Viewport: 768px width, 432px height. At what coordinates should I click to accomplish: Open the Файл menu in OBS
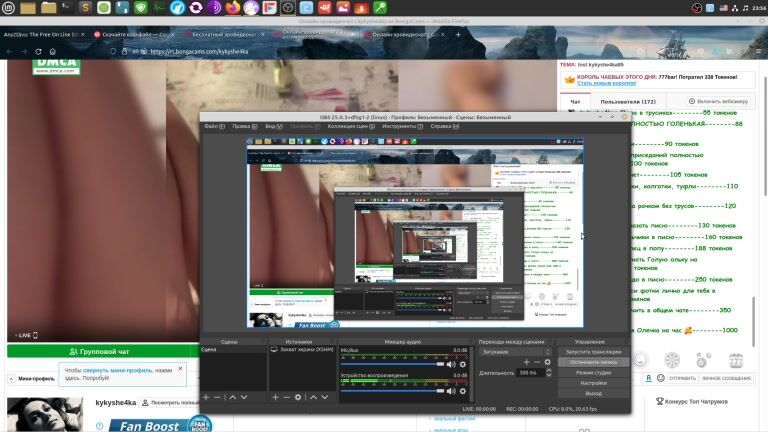click(212, 127)
